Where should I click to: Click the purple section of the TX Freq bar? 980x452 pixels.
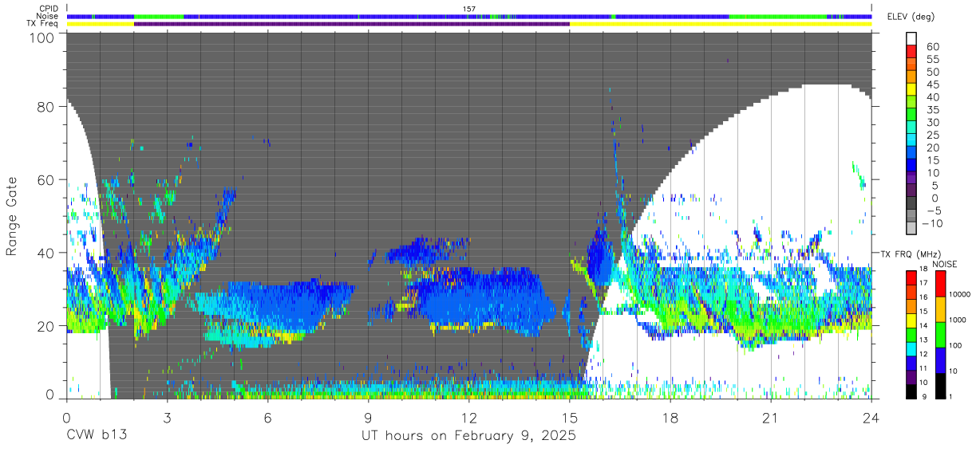[352, 24]
